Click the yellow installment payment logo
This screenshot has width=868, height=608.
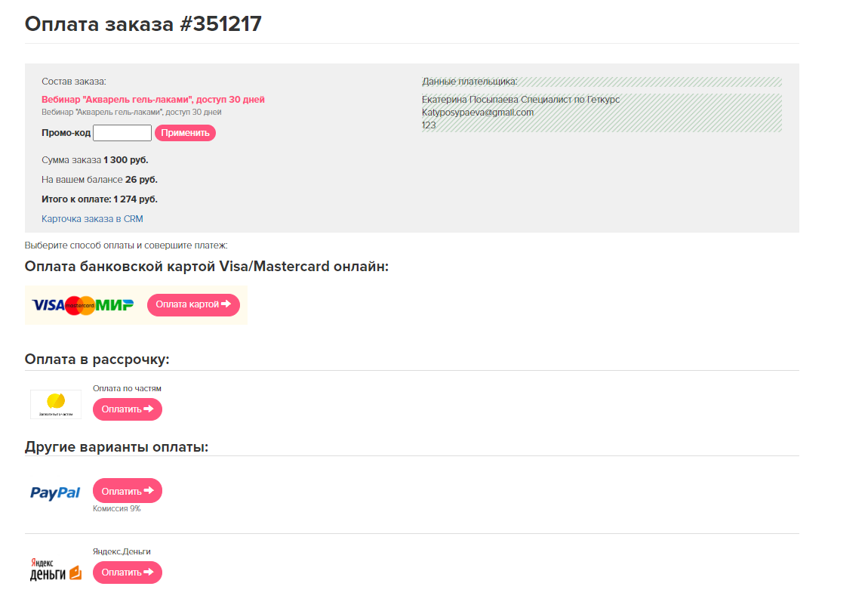pos(56,403)
